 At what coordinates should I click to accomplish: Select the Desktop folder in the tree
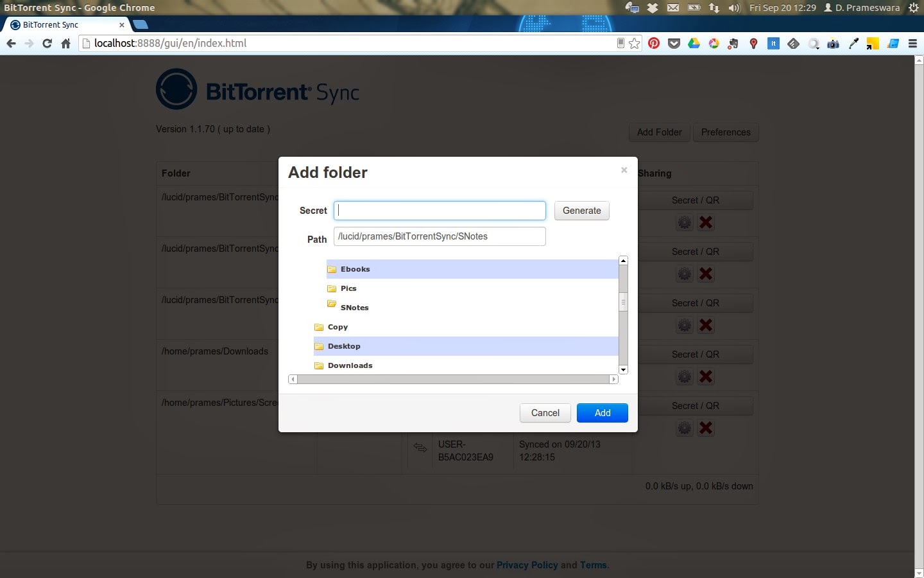point(465,346)
